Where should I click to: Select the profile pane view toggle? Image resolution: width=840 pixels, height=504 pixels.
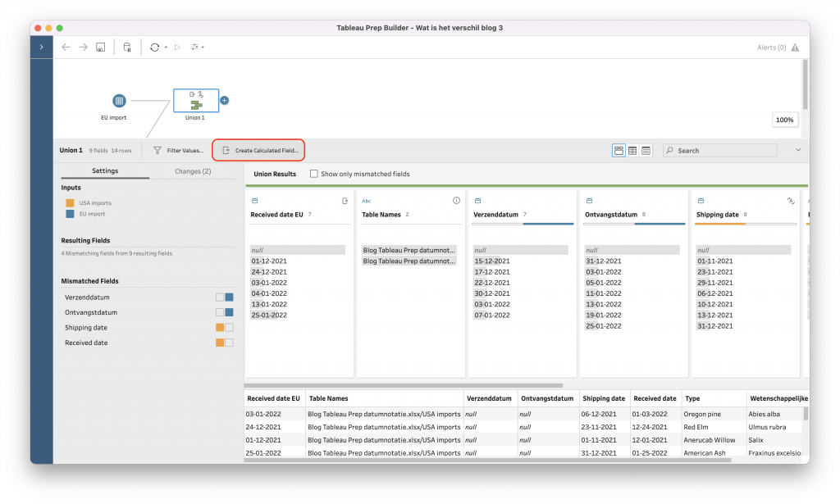619,151
